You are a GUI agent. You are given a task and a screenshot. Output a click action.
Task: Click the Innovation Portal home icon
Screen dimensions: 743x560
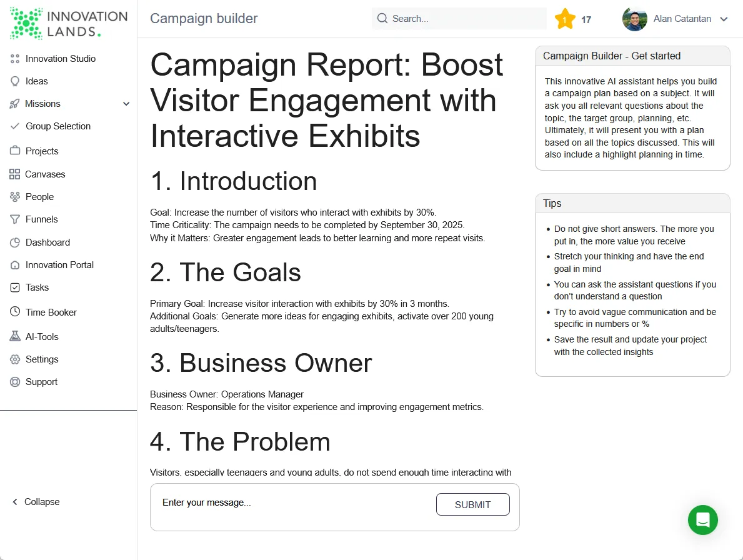tap(15, 266)
